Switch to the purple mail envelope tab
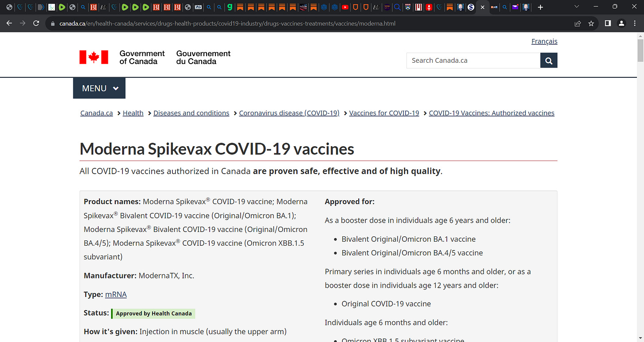Screen dimensions: 644x342 pyautogui.click(x=515, y=8)
